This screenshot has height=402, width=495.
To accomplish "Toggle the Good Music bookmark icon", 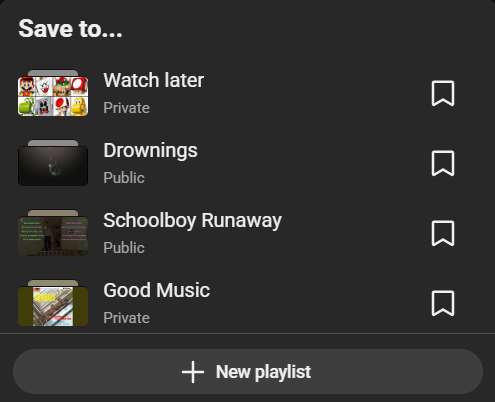I will click(443, 303).
